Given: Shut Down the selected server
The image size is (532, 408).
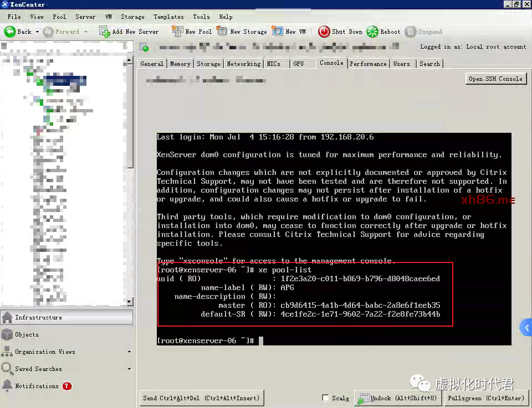Looking at the screenshot, I should pyautogui.click(x=340, y=32).
